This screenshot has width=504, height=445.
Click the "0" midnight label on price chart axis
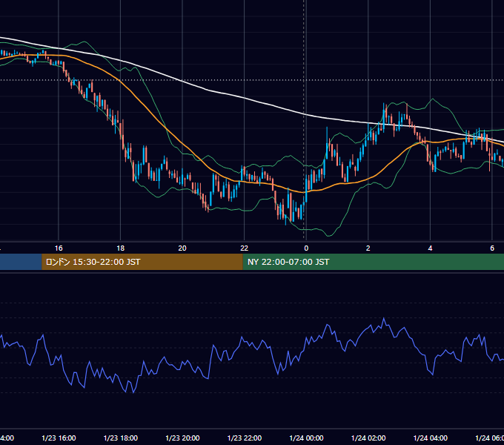coord(306,248)
